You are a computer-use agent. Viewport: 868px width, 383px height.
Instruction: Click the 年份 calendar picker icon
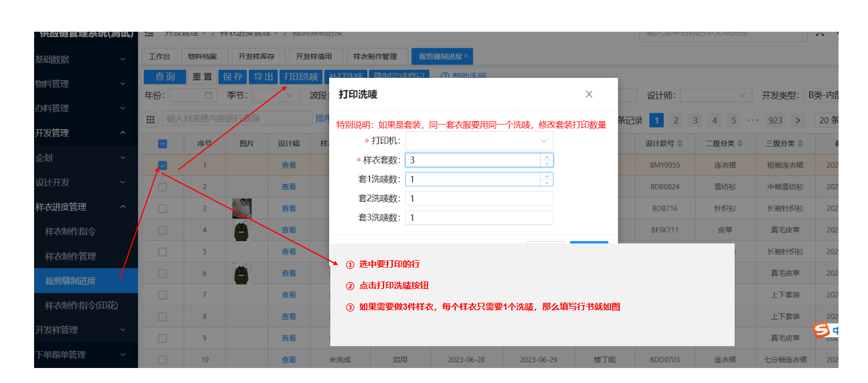coord(208,95)
